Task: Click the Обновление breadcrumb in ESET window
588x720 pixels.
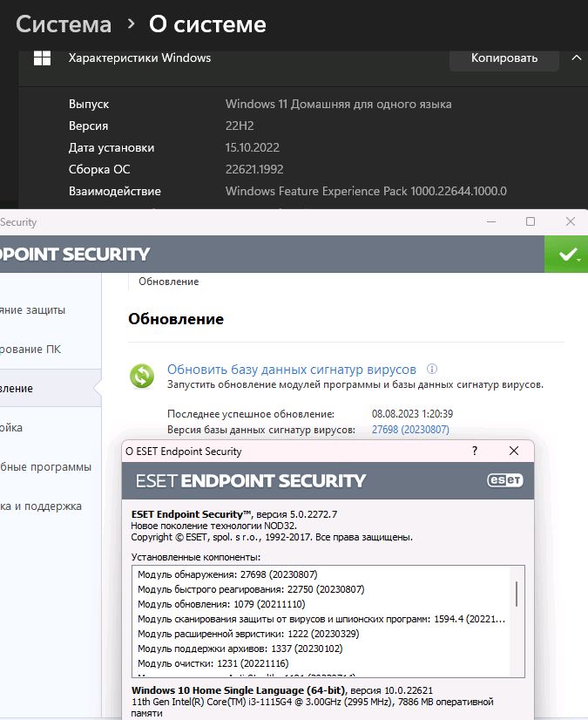Action: tap(168, 282)
